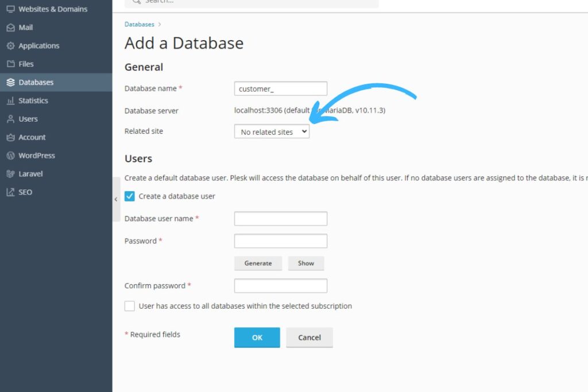Open Websites & Domains section
The image size is (588, 392).
click(56, 9)
